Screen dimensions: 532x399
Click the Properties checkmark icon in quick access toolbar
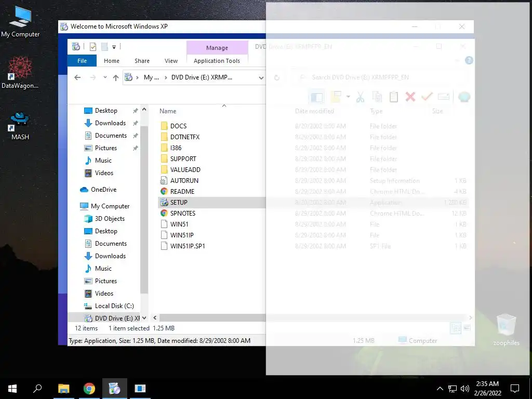point(92,47)
